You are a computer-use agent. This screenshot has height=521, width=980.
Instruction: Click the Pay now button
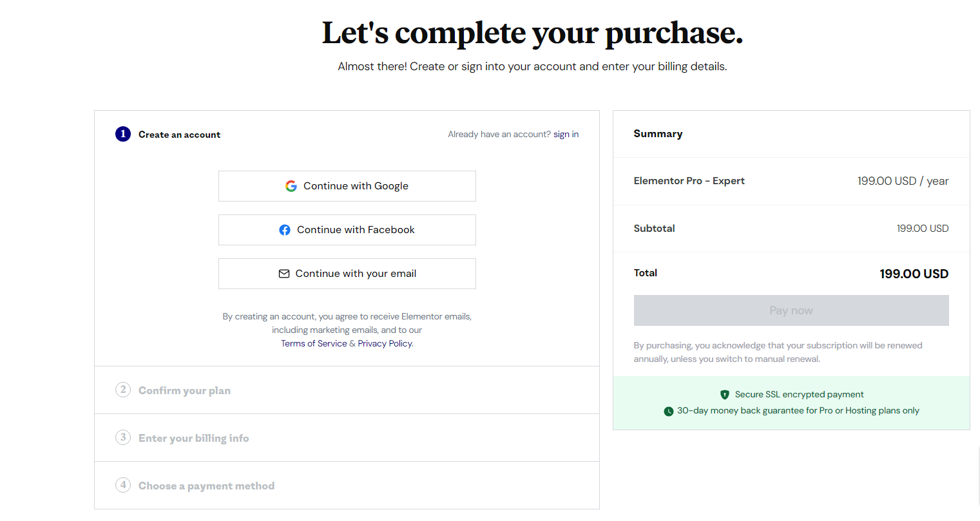pos(791,310)
